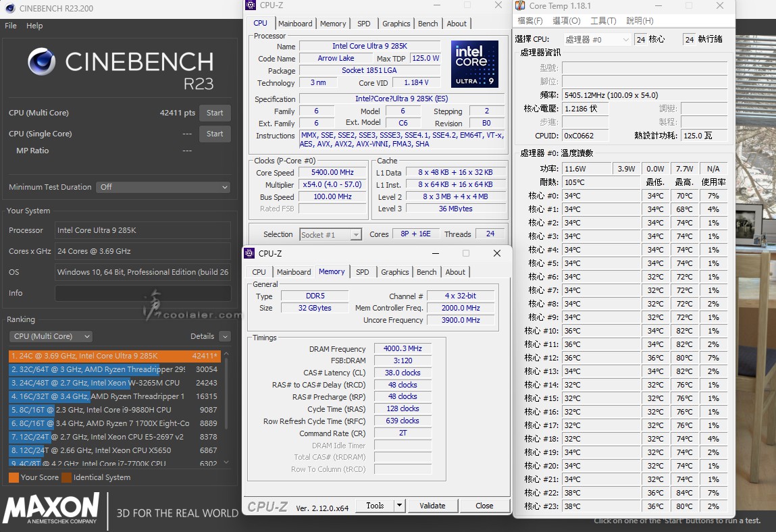Click the orange Your Score legend swatch
This screenshot has width=776, height=532.
click(x=14, y=477)
